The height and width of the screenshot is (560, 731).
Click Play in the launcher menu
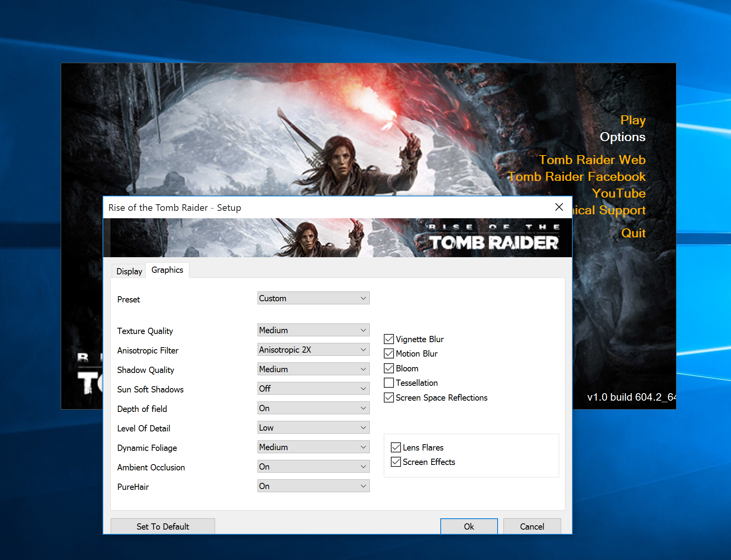633,120
